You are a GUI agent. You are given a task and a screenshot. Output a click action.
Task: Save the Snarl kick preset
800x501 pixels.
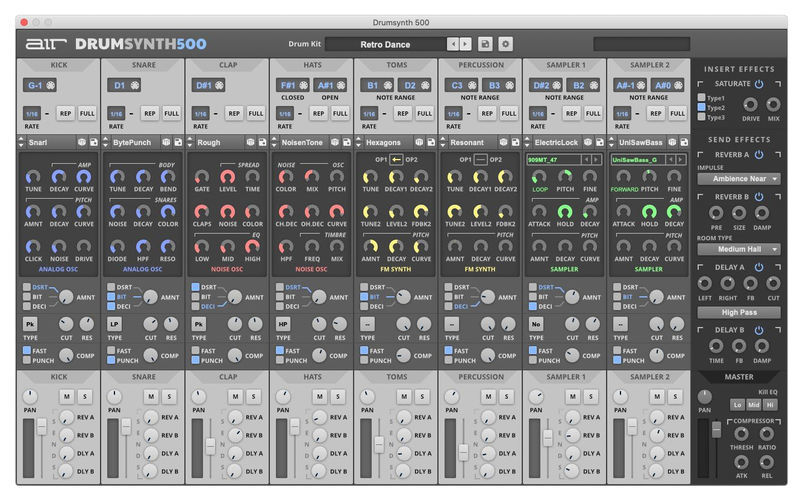click(x=93, y=142)
